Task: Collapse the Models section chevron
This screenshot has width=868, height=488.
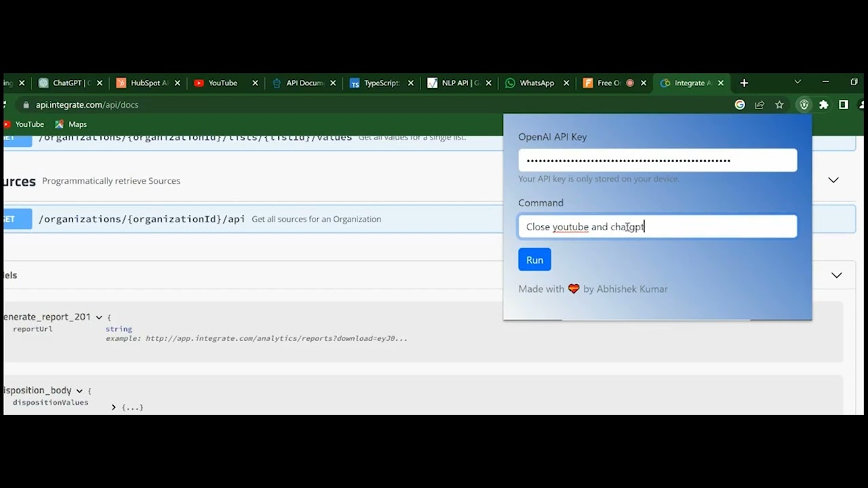Action: tap(837, 275)
